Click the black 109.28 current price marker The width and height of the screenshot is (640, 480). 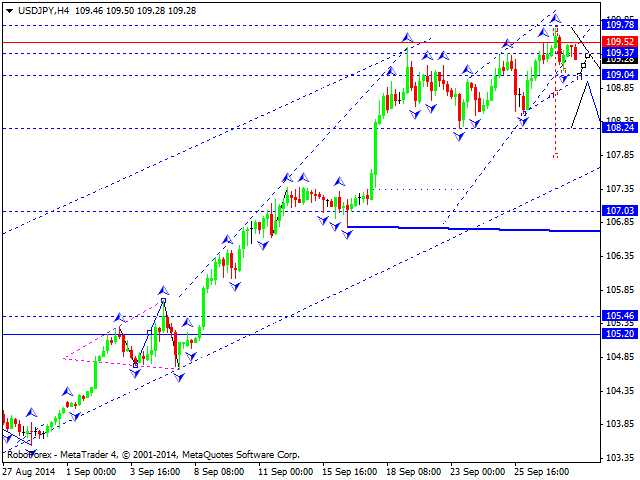coord(620,59)
